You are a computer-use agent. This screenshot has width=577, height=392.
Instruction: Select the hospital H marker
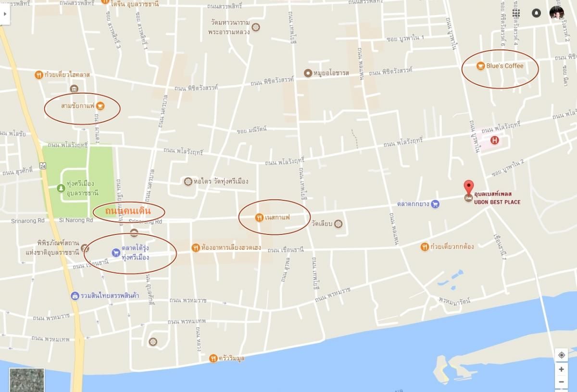point(494,140)
